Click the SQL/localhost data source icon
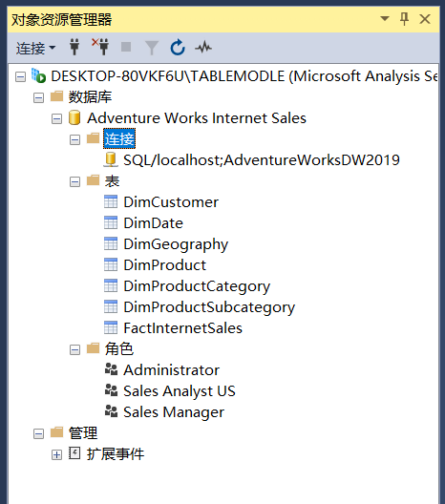Image resolution: width=445 pixels, height=504 pixels. coord(111,159)
